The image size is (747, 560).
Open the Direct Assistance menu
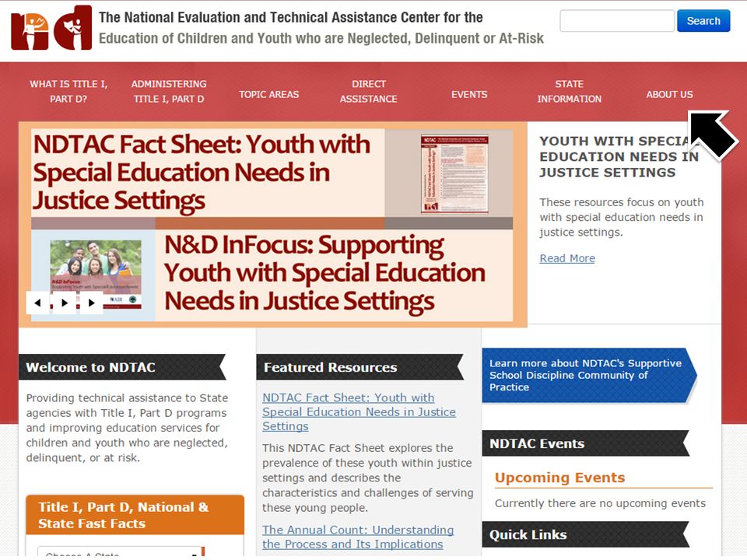click(369, 92)
